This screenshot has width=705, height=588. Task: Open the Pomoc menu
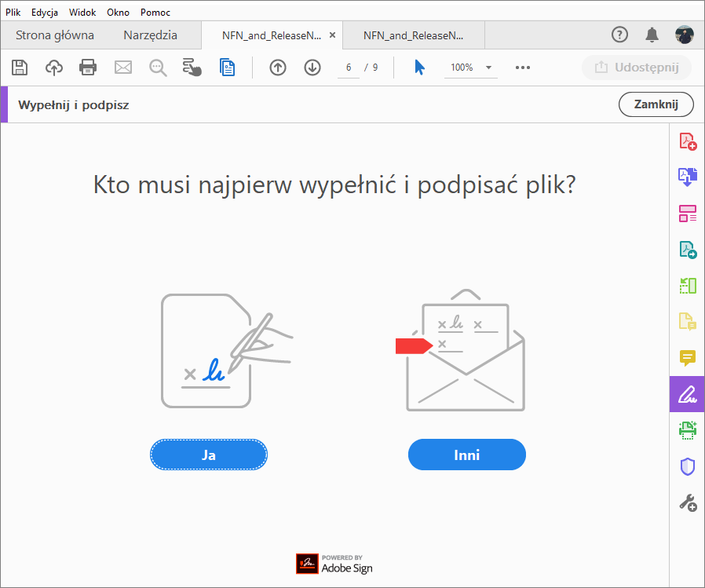(x=155, y=12)
